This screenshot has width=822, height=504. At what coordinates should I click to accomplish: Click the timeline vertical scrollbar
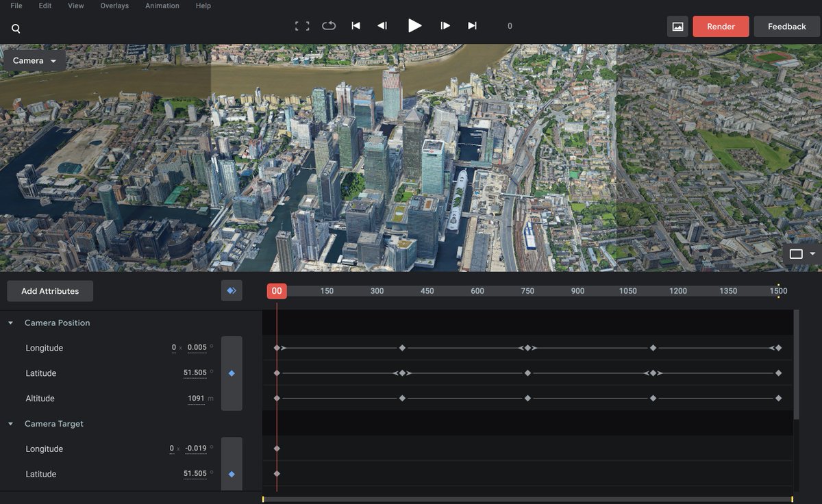point(796,364)
